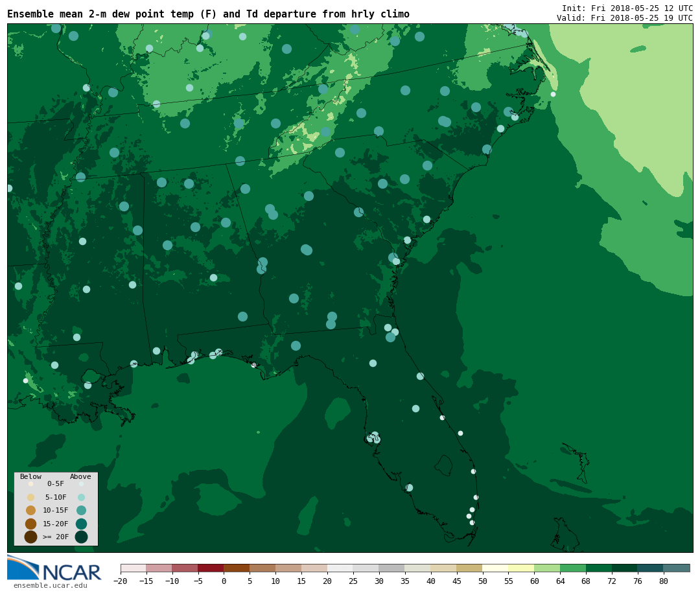Pick the teal swatch between 76 and 80
The height and width of the screenshot is (593, 700).
651,568
